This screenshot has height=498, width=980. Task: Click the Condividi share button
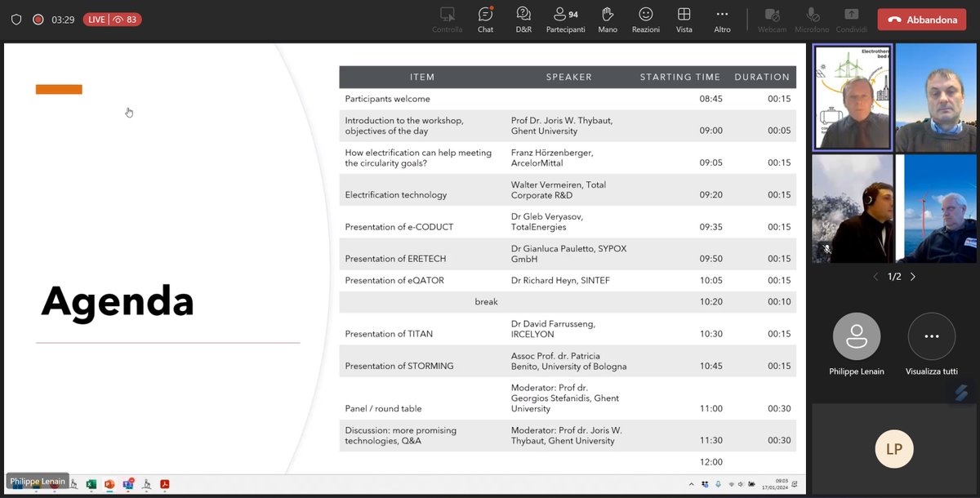(852, 20)
